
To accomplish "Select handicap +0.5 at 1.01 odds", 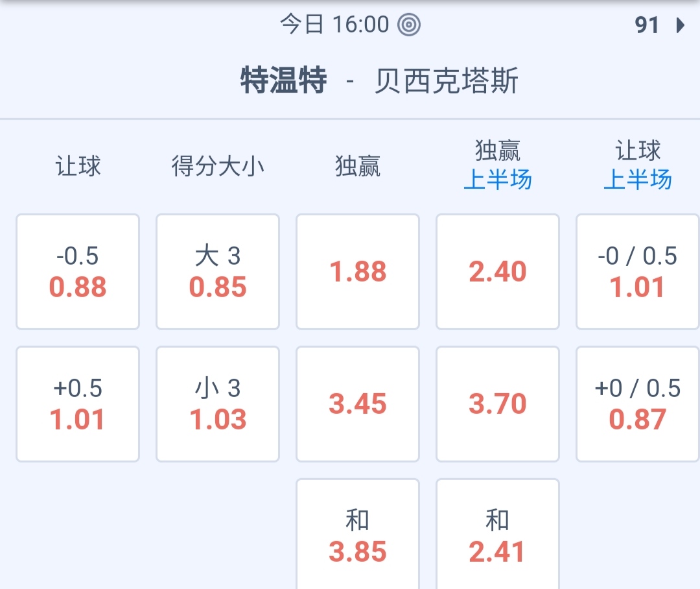I will point(78,404).
